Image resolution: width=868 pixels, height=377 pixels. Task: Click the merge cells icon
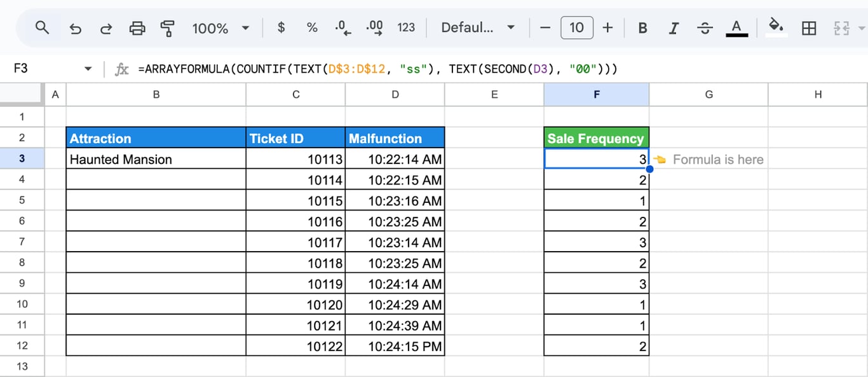click(841, 28)
